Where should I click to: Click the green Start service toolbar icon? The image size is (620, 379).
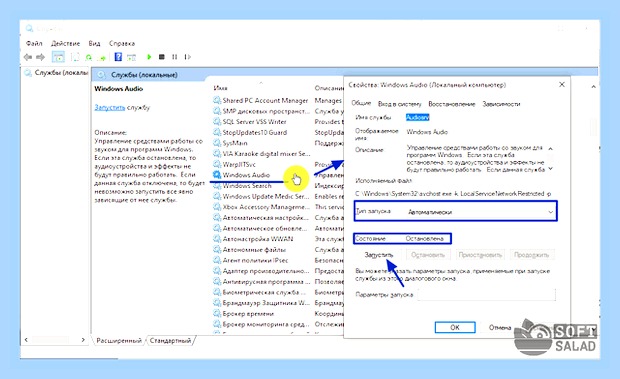coord(149,57)
